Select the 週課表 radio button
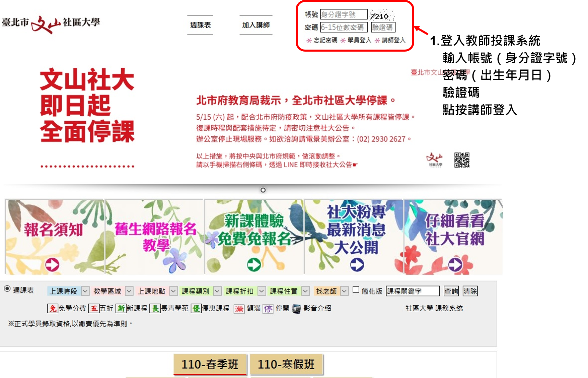Image resolution: width=588 pixels, height=378 pixels. [x=7, y=289]
